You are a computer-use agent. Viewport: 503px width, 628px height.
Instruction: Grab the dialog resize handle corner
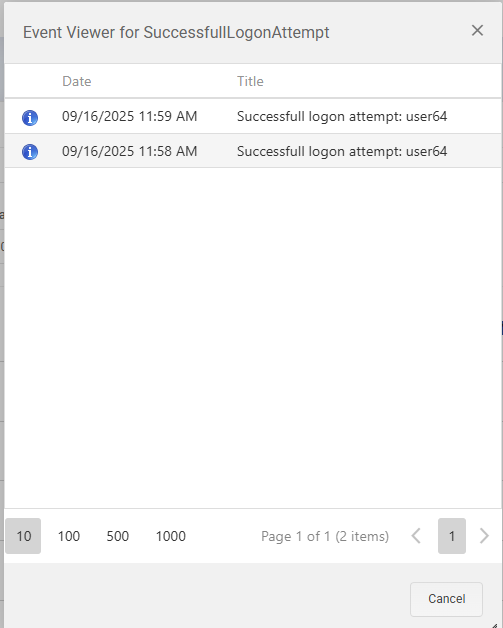(x=495, y=625)
